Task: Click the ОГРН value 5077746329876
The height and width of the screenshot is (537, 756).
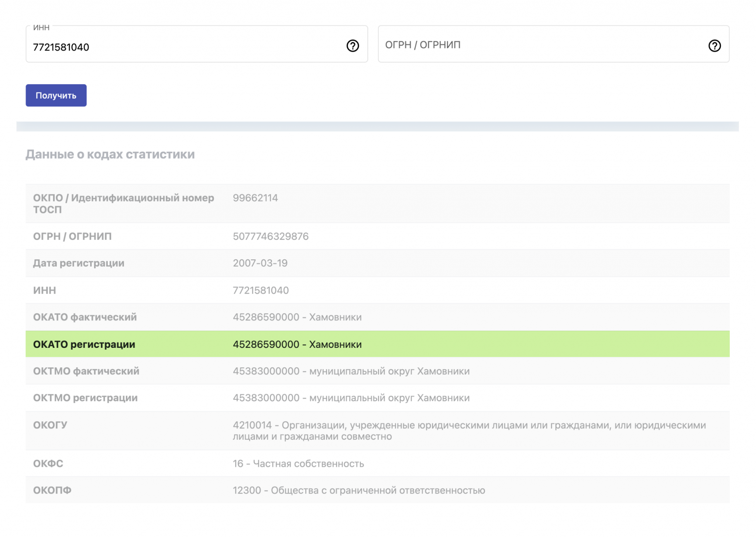Action: 271,236
